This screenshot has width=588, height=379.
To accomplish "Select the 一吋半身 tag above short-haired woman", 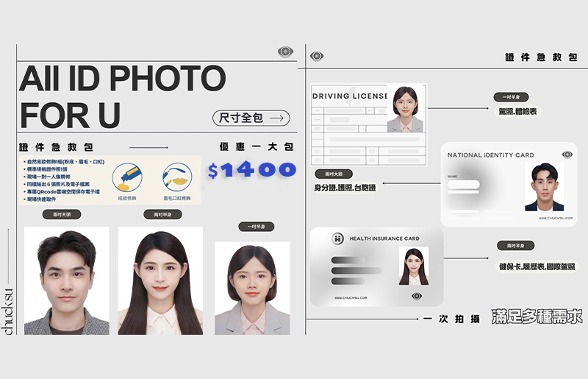I will [x=252, y=227].
